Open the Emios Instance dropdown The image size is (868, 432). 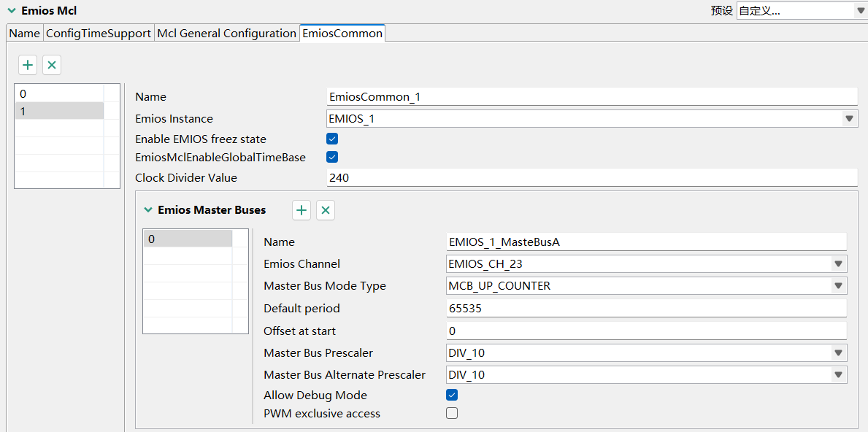[848, 117]
